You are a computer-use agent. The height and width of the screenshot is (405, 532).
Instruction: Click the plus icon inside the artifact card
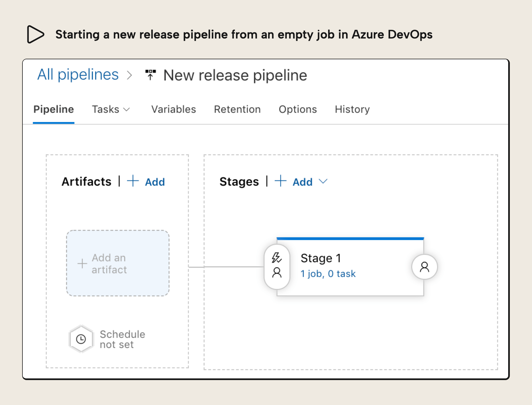[82, 263]
